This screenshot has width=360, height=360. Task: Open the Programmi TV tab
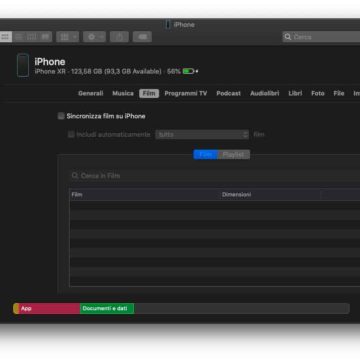186,93
